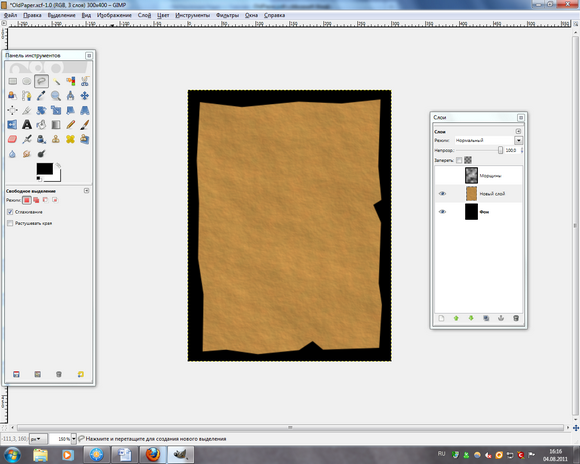Open the zoom percentage dropdown arrow
The width and height of the screenshot is (580, 464).
74,439
